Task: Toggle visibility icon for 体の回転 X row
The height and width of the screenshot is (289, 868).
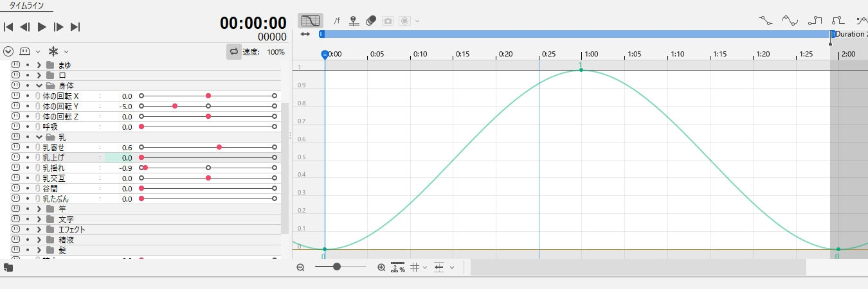Action: point(15,96)
